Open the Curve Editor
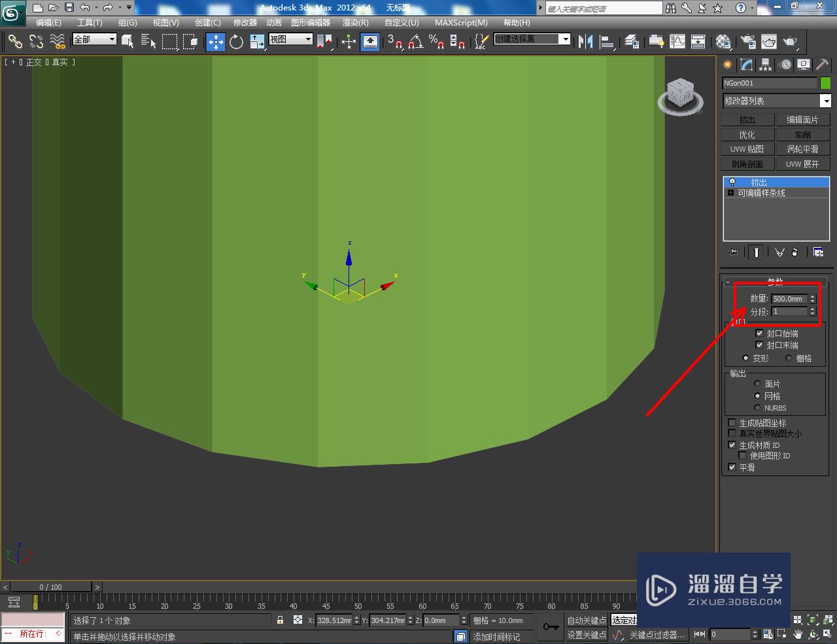The height and width of the screenshot is (644, 837). click(677, 42)
